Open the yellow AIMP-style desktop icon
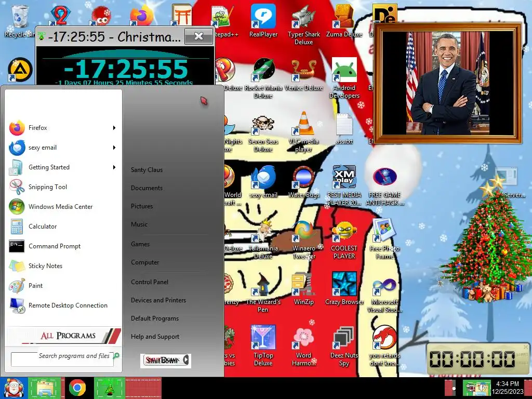Viewport: 532px width, 399px height. [x=20, y=70]
